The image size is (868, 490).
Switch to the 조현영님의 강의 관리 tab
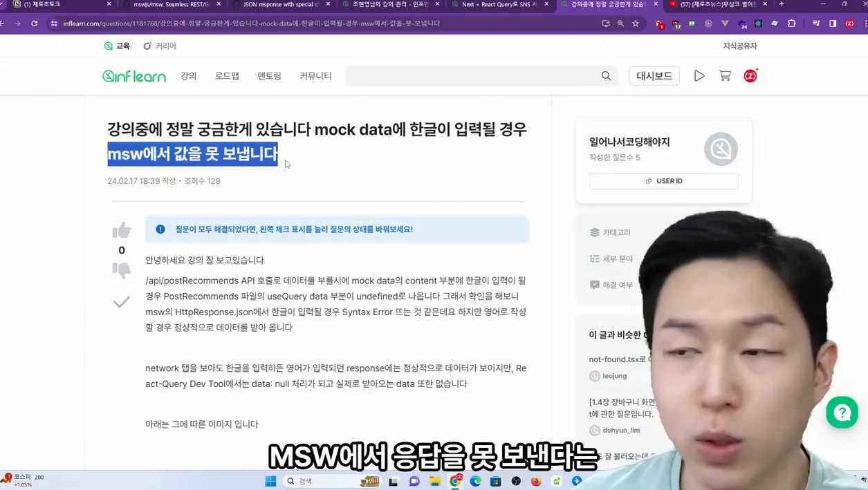pos(389,4)
